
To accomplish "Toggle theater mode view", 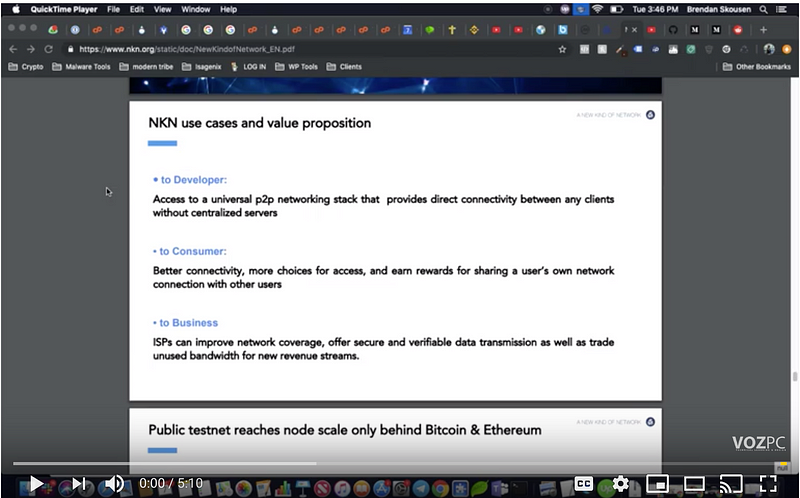I will coord(694,483).
